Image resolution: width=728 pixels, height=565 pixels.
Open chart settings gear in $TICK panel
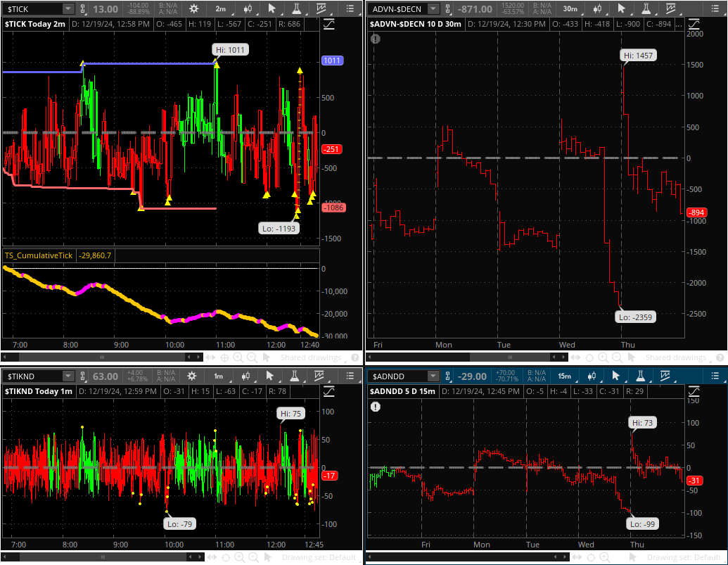coord(194,9)
